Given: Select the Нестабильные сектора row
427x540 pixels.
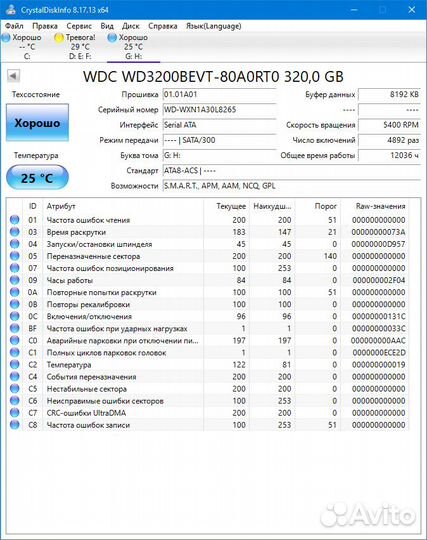Looking at the screenshot, I should click(209, 388).
